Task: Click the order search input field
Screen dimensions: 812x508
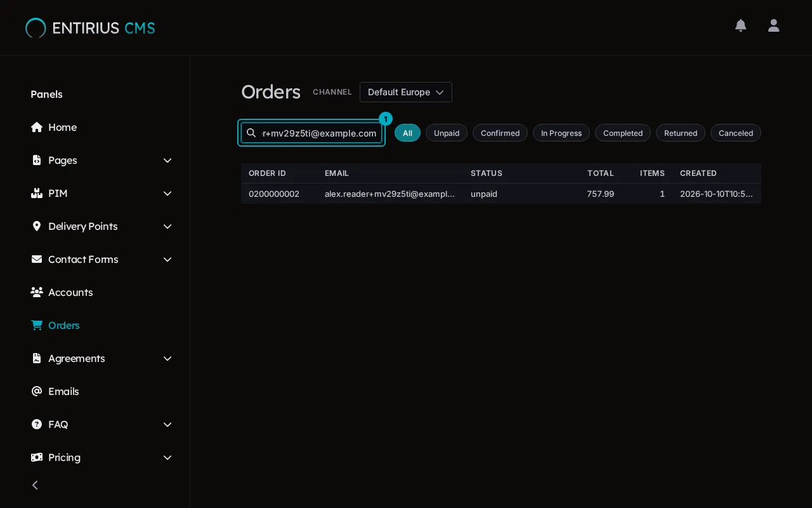Action: (x=311, y=133)
